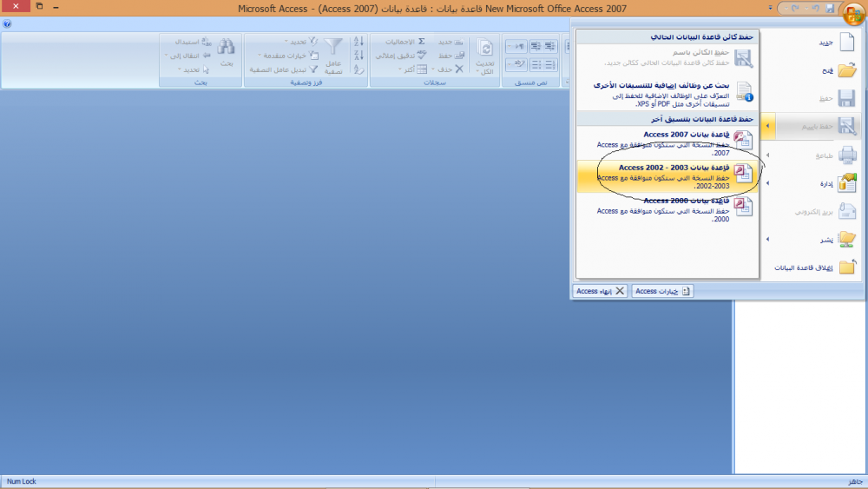Open تحديد (Selection) filter dropdown
This screenshot has height=489, width=868.
coord(301,42)
